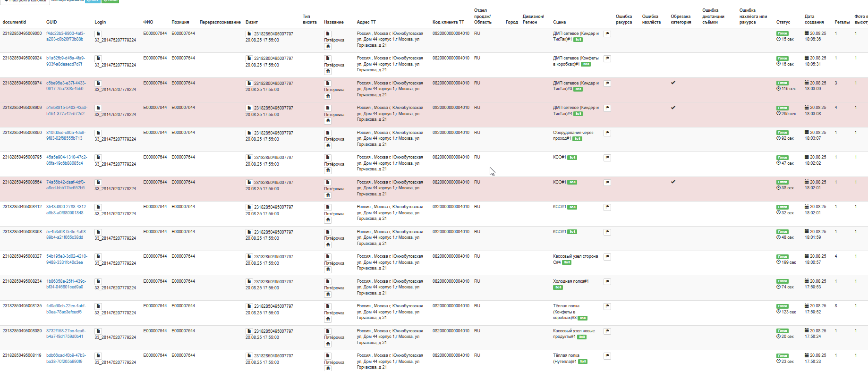868x371 pixels.
Task: Open the Visit document icon in row 23182850495008327
Action: pos(249,257)
